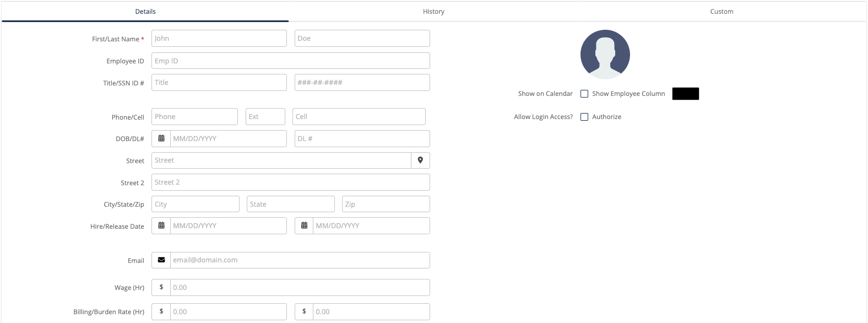The width and height of the screenshot is (868, 323).
Task: Click the First Name field showing John
Action: click(x=219, y=39)
